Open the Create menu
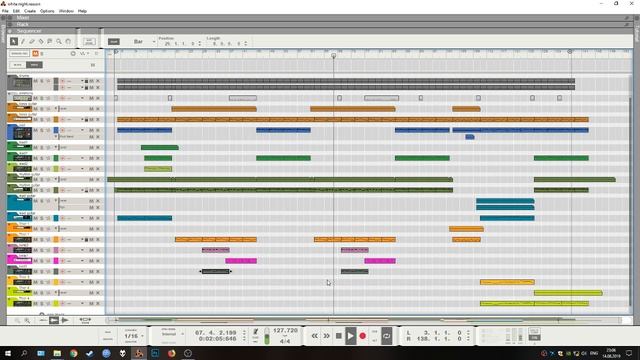The image size is (640, 360). 30,11
